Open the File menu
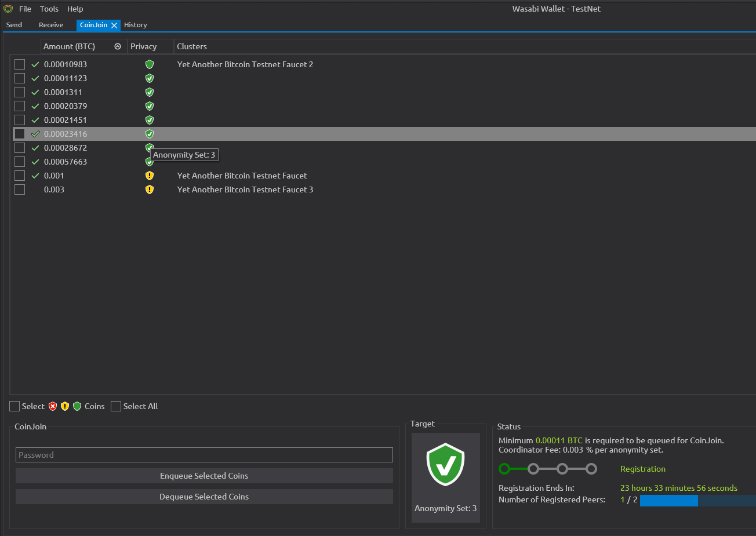The height and width of the screenshot is (536, 756). pyautogui.click(x=25, y=9)
